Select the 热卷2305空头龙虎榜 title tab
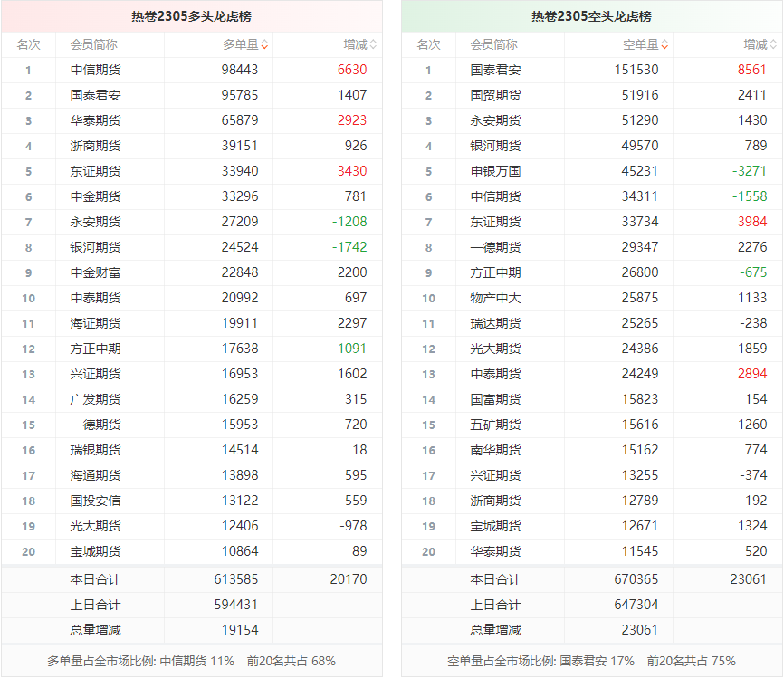Viewport: 784px width, 678px height. click(x=591, y=16)
